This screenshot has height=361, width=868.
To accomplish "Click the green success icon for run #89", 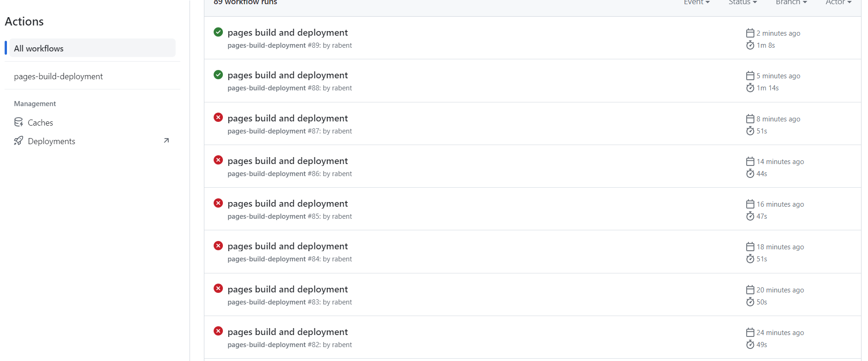I will click(218, 32).
